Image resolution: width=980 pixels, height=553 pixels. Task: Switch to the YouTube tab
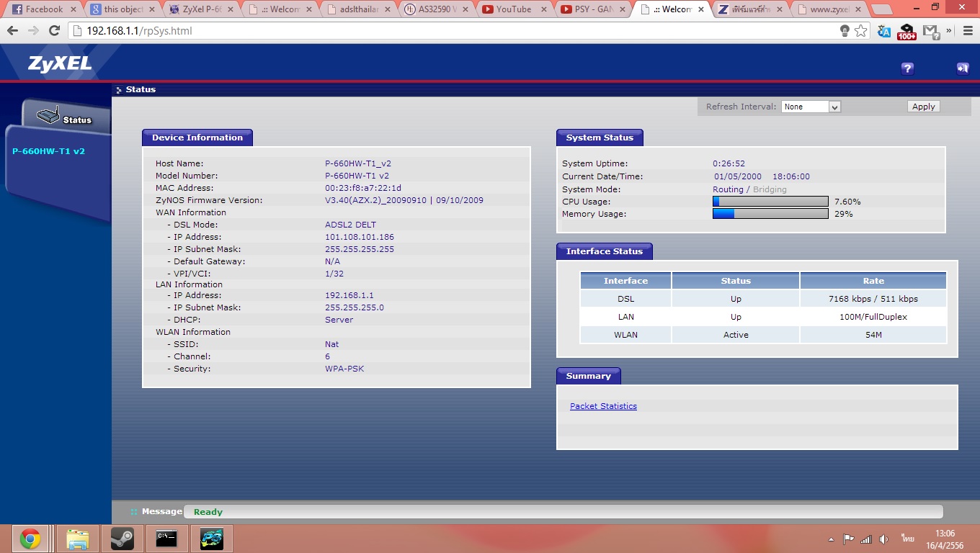515,9
